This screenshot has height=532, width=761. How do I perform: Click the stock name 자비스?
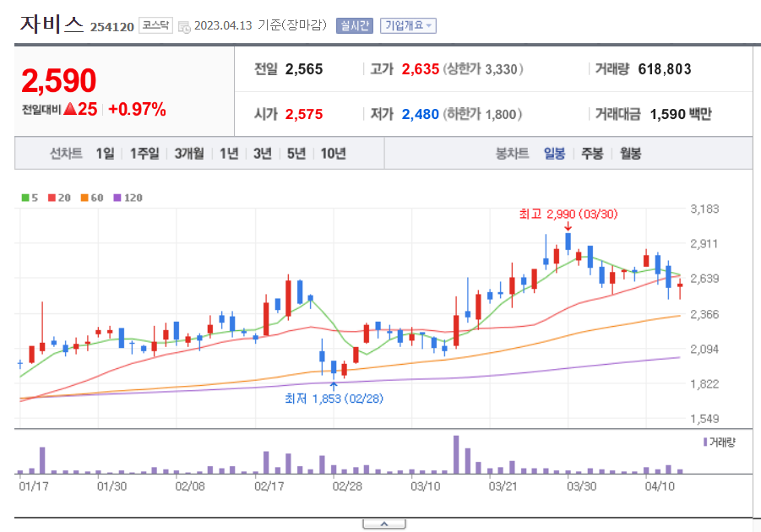point(52,24)
